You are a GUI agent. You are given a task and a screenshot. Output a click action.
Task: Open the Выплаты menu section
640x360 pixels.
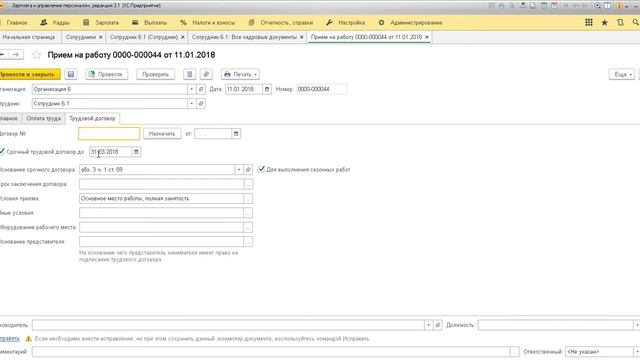coord(149,22)
